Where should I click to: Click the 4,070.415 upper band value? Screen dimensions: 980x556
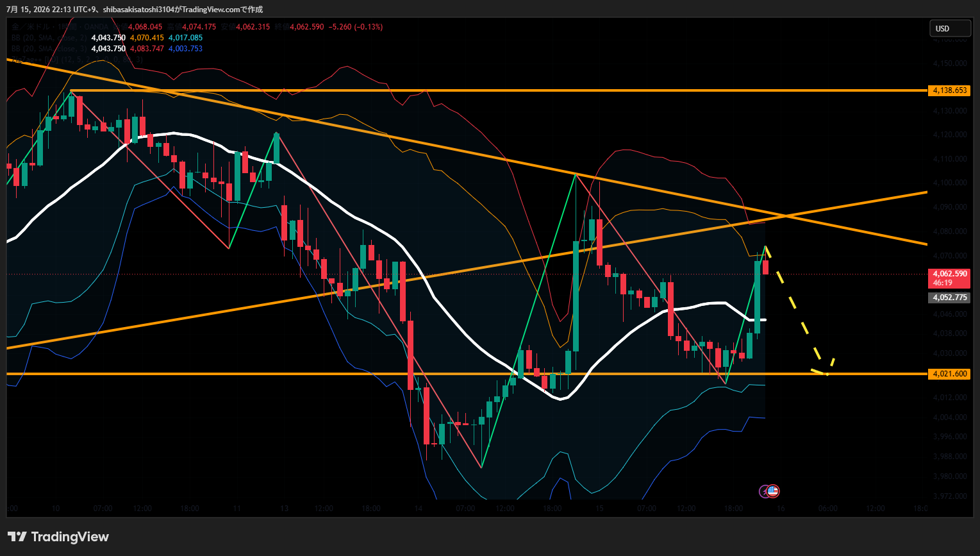coord(147,38)
